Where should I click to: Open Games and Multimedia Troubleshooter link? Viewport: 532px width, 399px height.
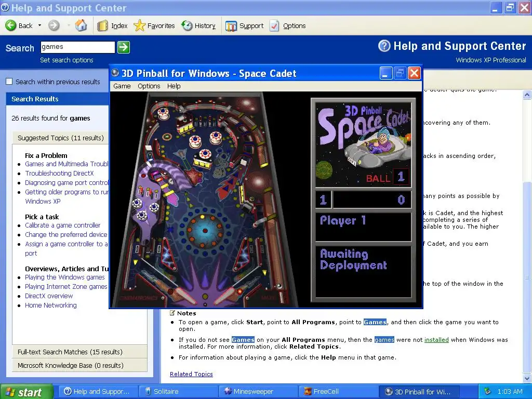pyautogui.click(x=66, y=164)
